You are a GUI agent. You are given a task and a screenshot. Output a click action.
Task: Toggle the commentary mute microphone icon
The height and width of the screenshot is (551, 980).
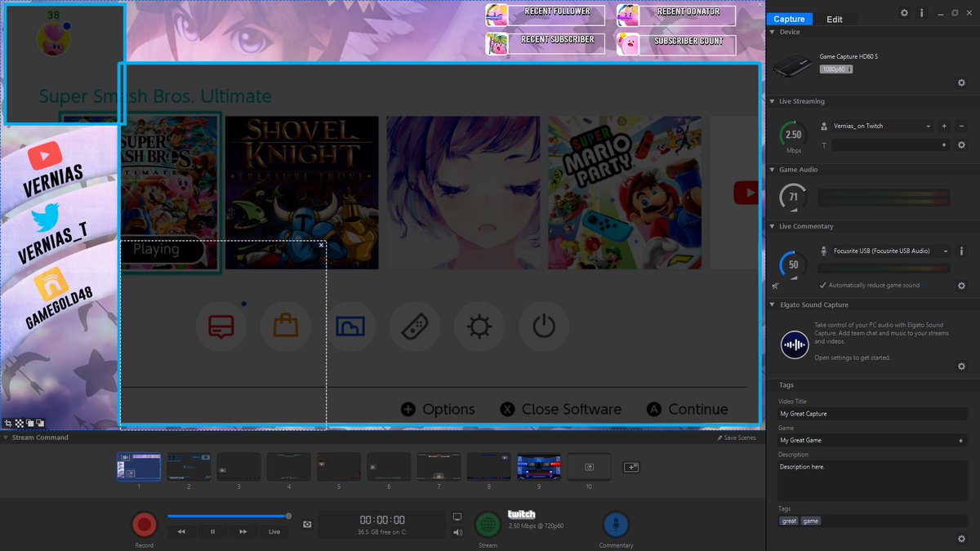coord(776,286)
